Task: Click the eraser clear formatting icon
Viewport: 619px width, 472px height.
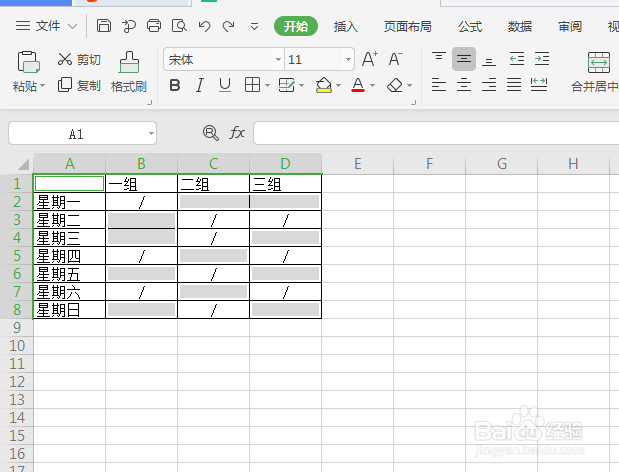Action: click(x=395, y=85)
